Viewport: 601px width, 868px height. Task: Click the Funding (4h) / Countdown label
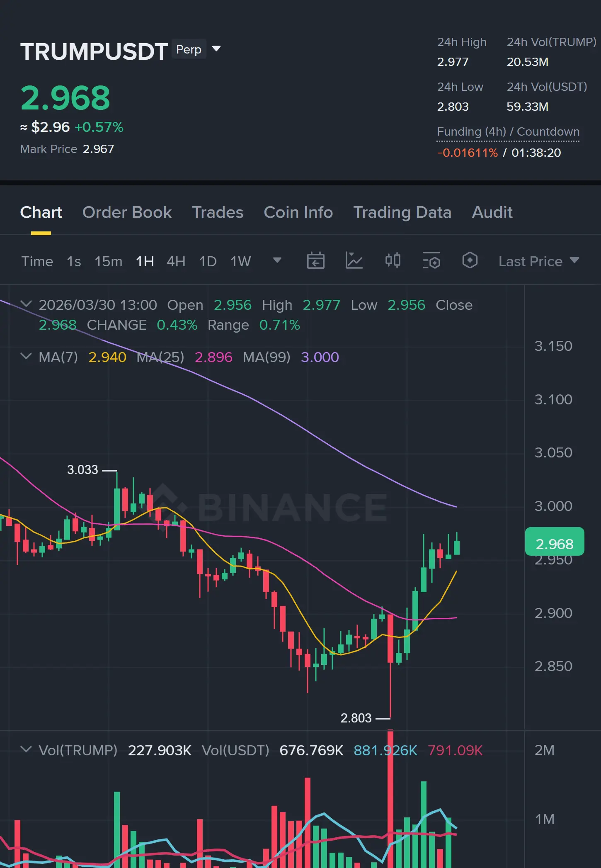(x=508, y=132)
